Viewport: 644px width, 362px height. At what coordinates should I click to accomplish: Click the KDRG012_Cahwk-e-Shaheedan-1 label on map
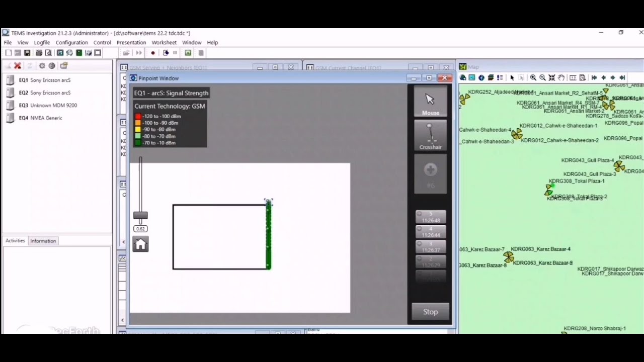[558, 126]
